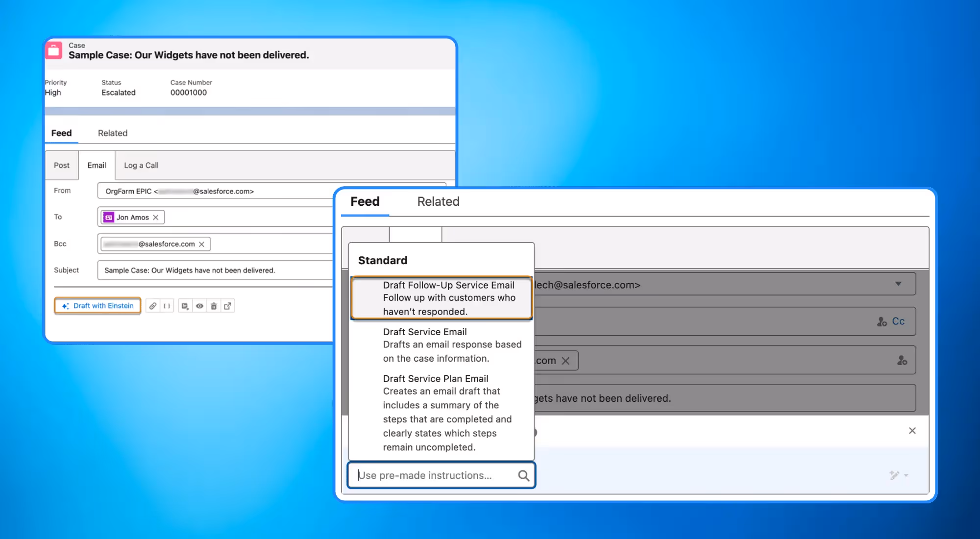Open the Log a Call tab
The height and width of the screenshot is (539, 980).
[141, 165]
